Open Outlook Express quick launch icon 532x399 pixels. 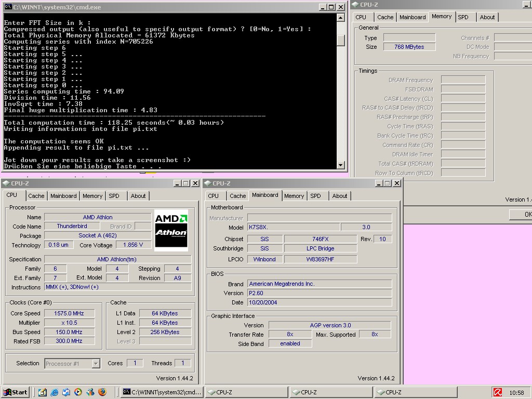[x=66, y=392]
